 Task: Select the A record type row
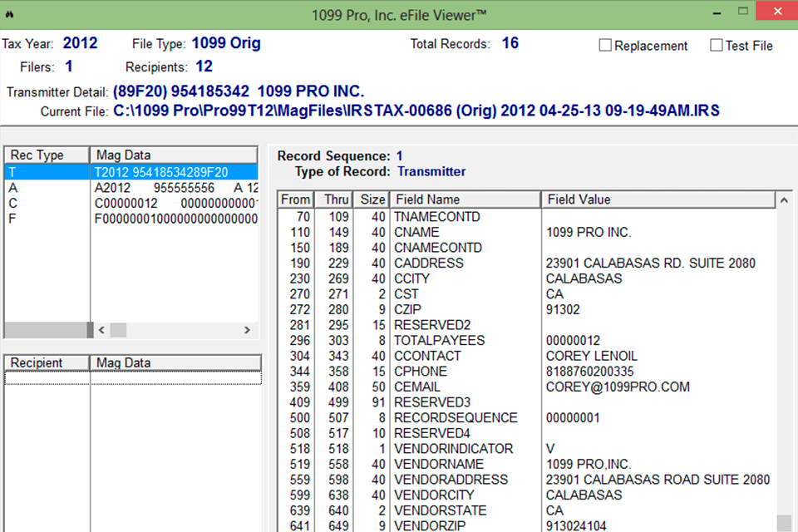point(131,188)
